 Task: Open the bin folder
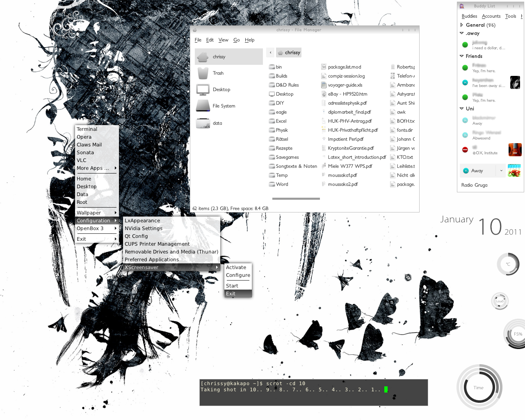(275, 67)
